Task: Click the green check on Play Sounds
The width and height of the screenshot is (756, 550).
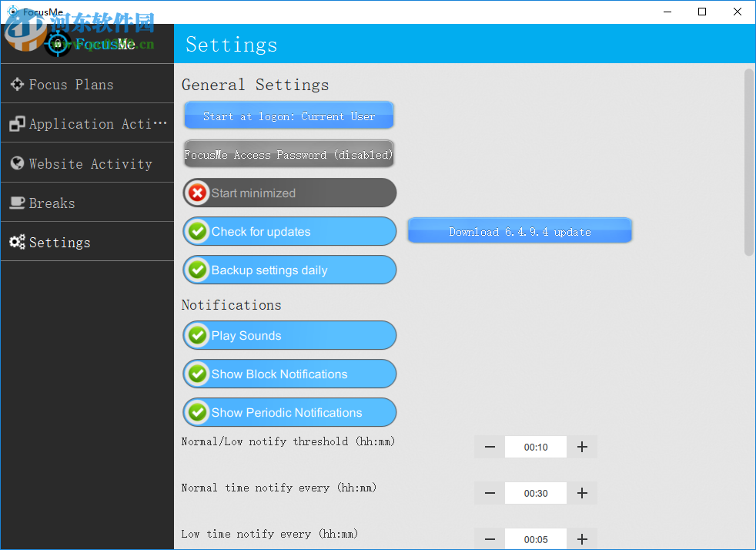Action: coord(198,335)
